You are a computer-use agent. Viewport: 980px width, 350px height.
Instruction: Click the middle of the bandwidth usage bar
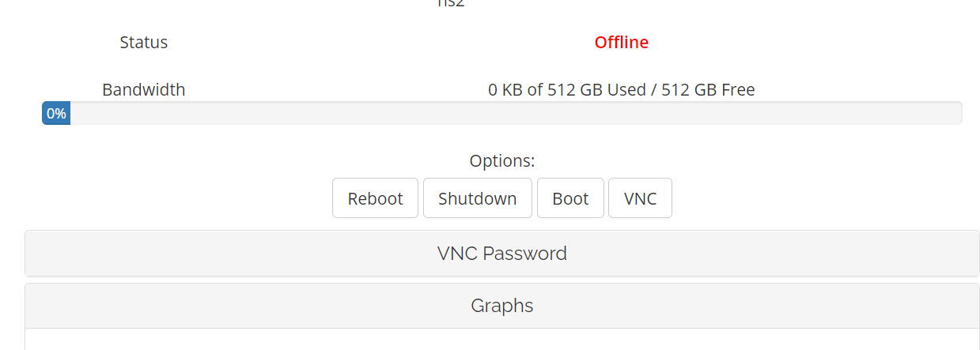point(501,113)
